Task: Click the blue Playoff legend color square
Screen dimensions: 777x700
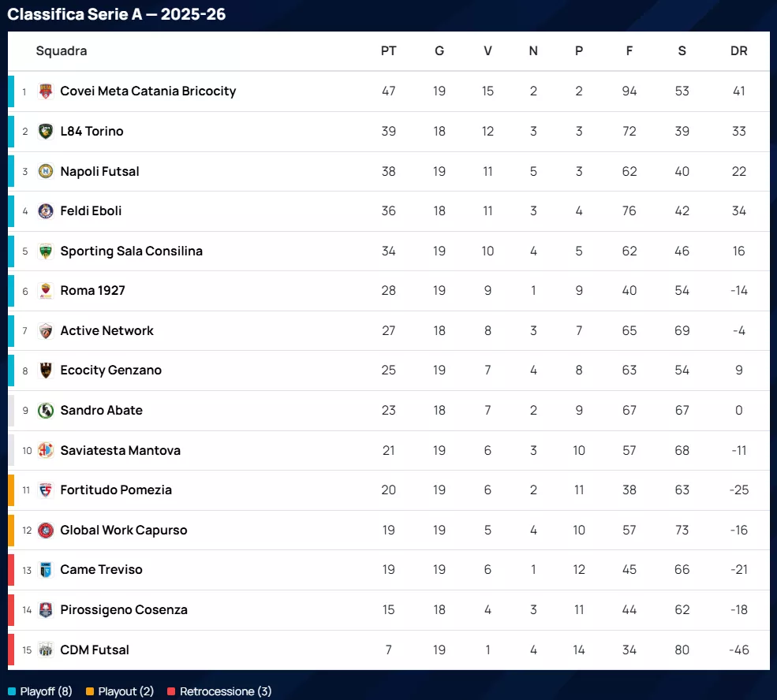Action: pyautogui.click(x=12, y=692)
